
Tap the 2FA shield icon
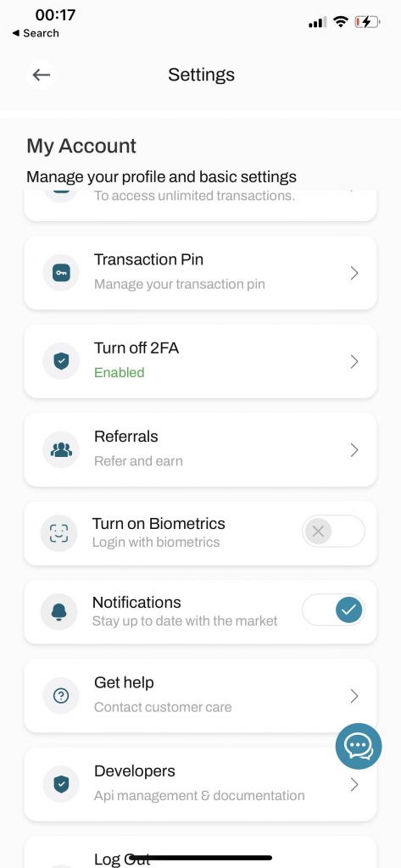61,361
